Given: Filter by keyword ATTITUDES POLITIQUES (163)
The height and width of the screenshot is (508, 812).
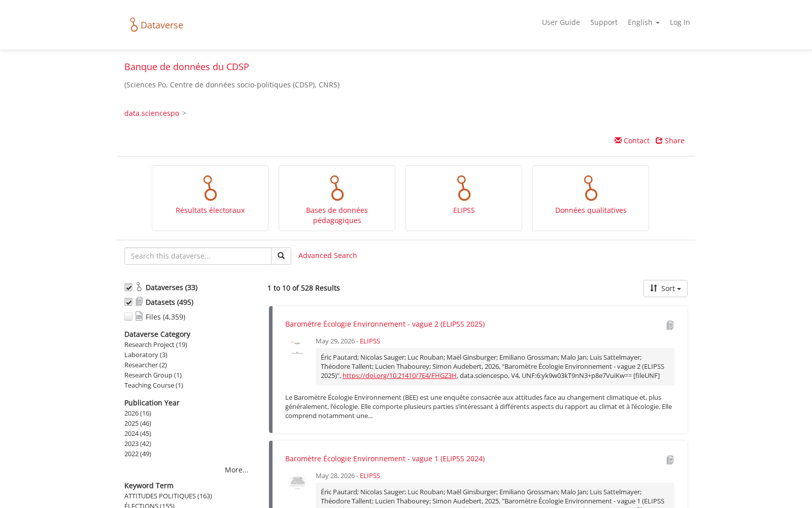Looking at the screenshot, I should 168,496.
